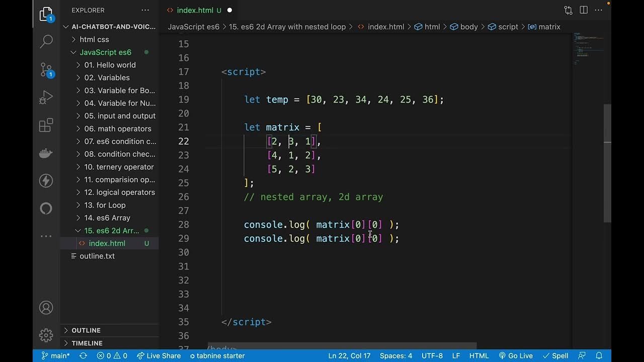Open the Manage gear icon
This screenshot has width=644, height=362.
point(46,335)
